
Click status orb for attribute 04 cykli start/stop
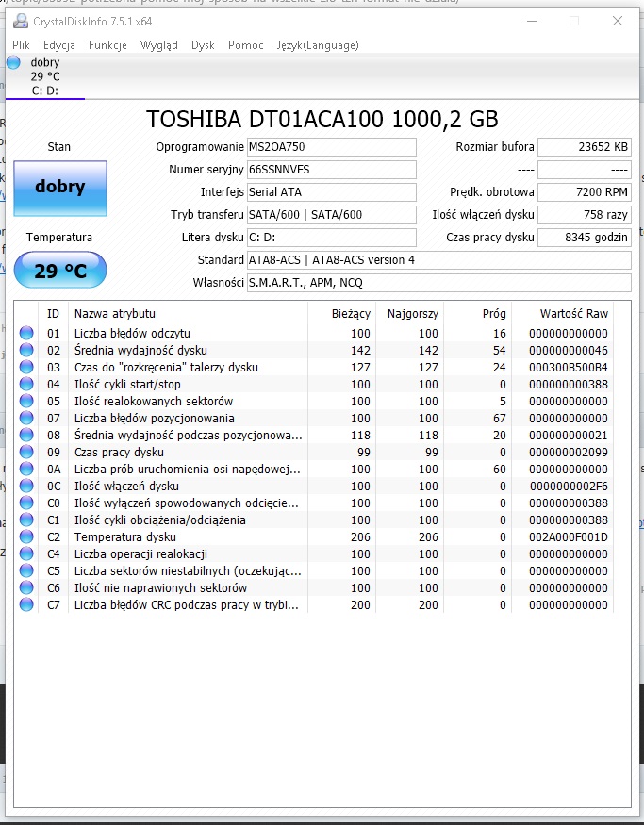coord(26,384)
